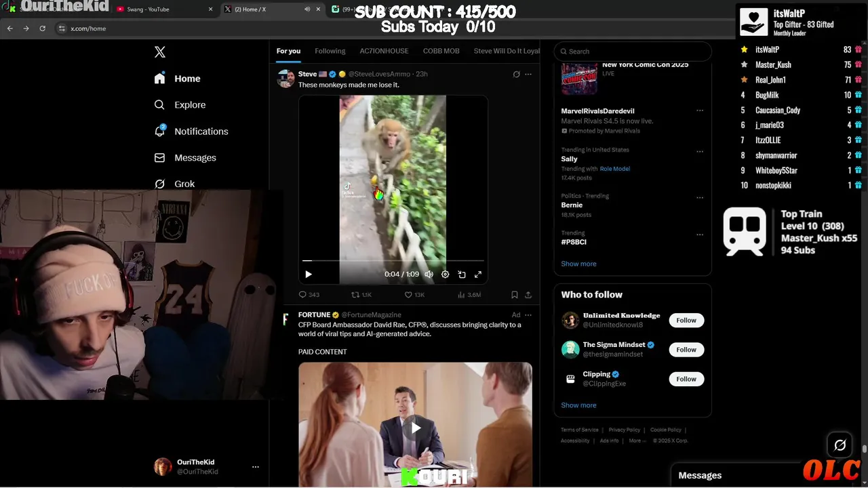The image size is (868, 488).
Task: Open more options for MarvelRivalsDaredevil promo
Action: 700,110
